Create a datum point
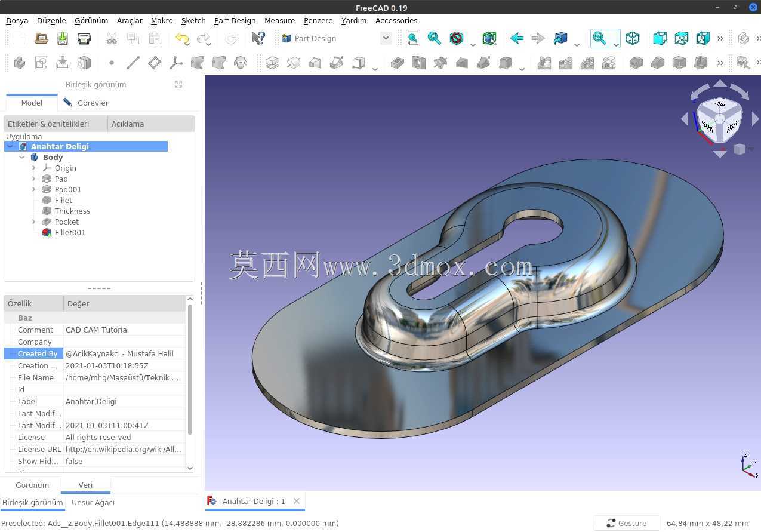This screenshot has width=761, height=532. click(112, 63)
